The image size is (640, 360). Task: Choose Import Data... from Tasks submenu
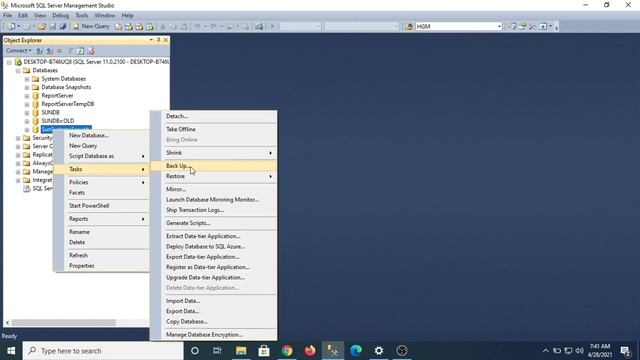tap(214, 301)
